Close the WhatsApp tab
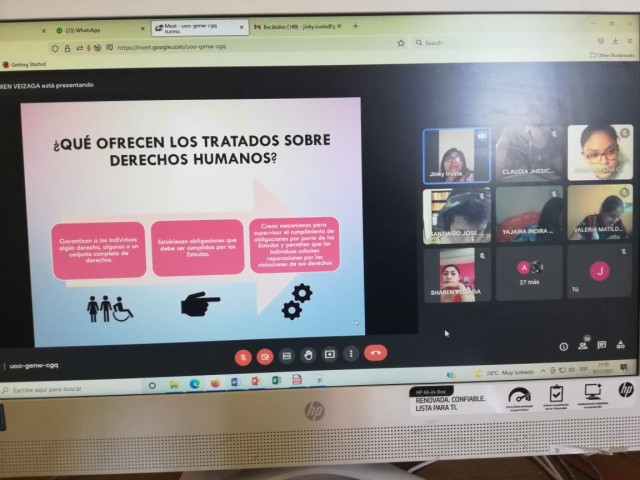Viewport: 640px width, 480px height. (142, 29)
